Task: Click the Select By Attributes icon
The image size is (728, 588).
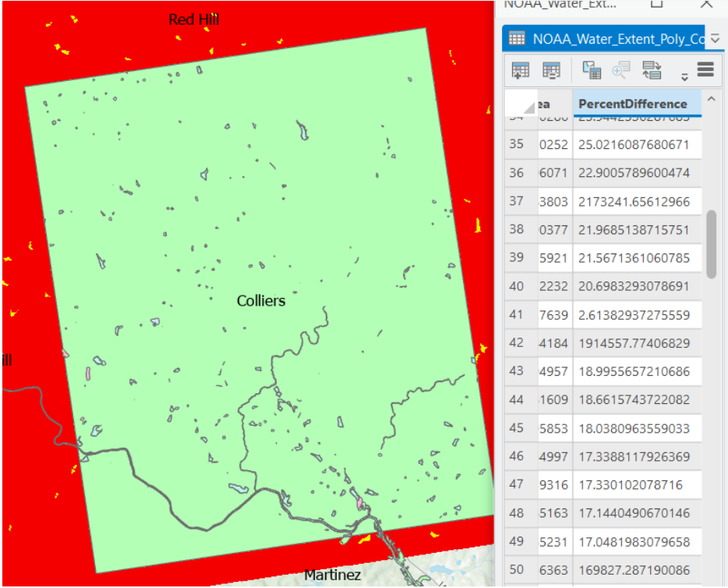Action: (x=592, y=71)
